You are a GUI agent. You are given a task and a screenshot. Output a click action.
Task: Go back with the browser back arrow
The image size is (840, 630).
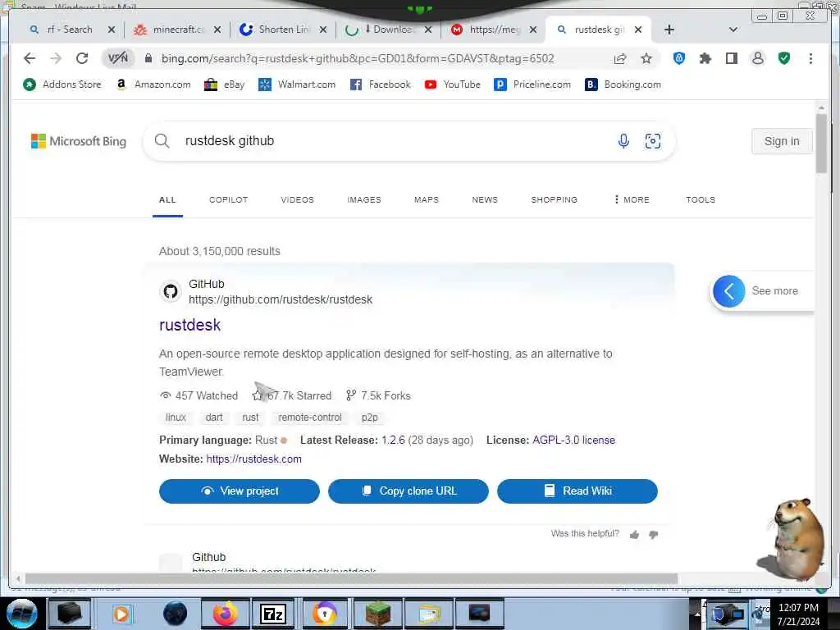click(30, 58)
